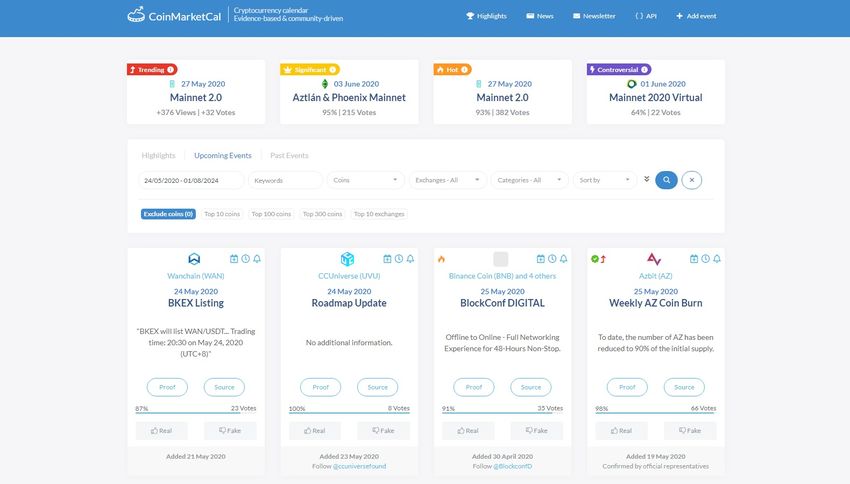The image size is (850, 484).
Task: Click calendar icon on Weekly AZ Coin Burn card
Action: 694,259
